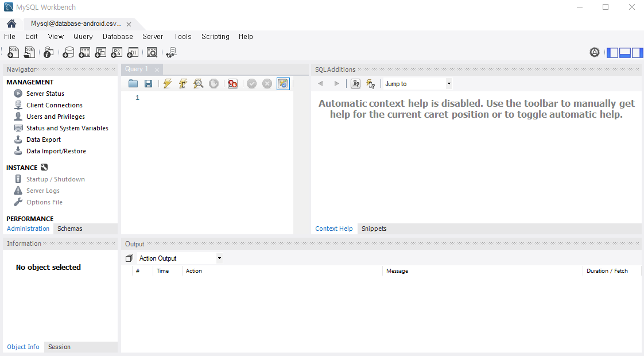Open the Server menu
Screen dimensions: 644x356
click(153, 37)
